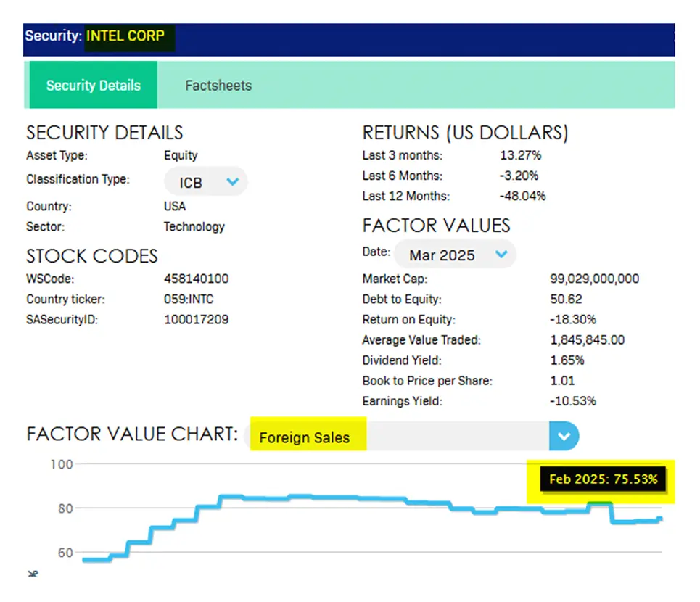The height and width of the screenshot is (602, 700).
Task: Click the Debt to Equity value 50.62
Action: (567, 299)
